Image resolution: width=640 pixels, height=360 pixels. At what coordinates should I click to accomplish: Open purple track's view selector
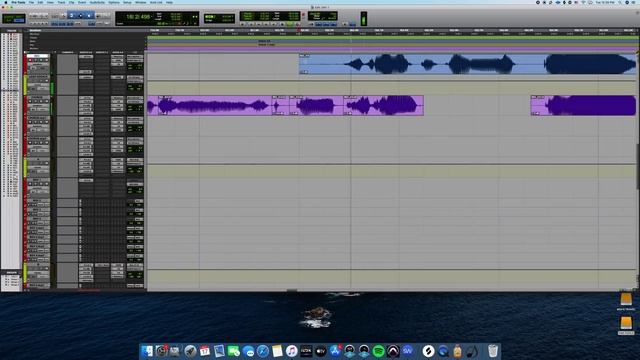(x=38, y=106)
